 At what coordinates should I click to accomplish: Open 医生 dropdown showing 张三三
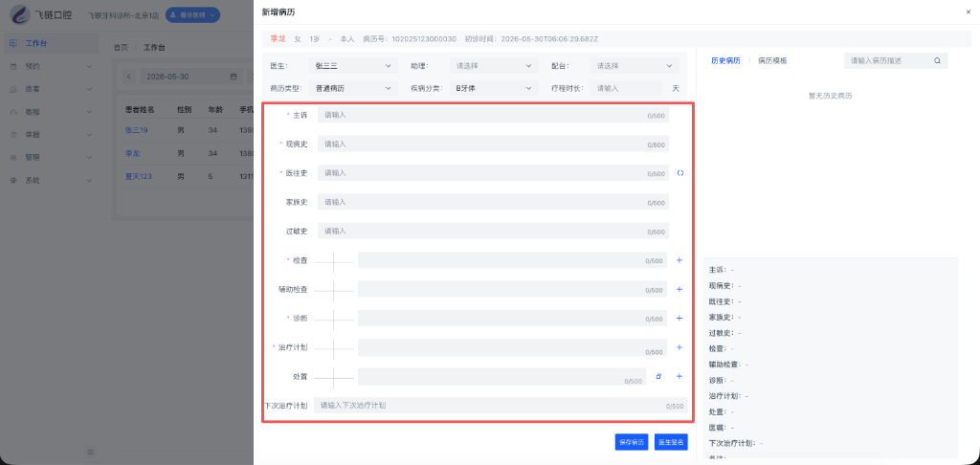(352, 65)
